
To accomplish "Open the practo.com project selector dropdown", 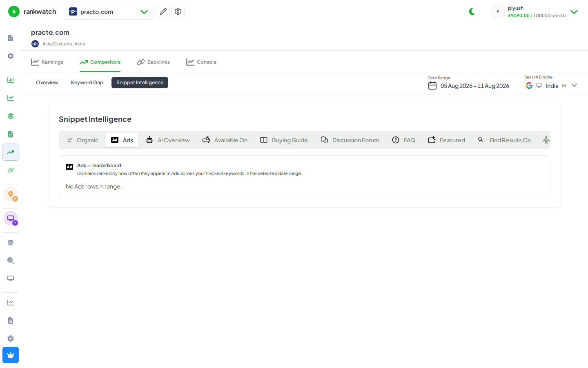I will click(109, 11).
